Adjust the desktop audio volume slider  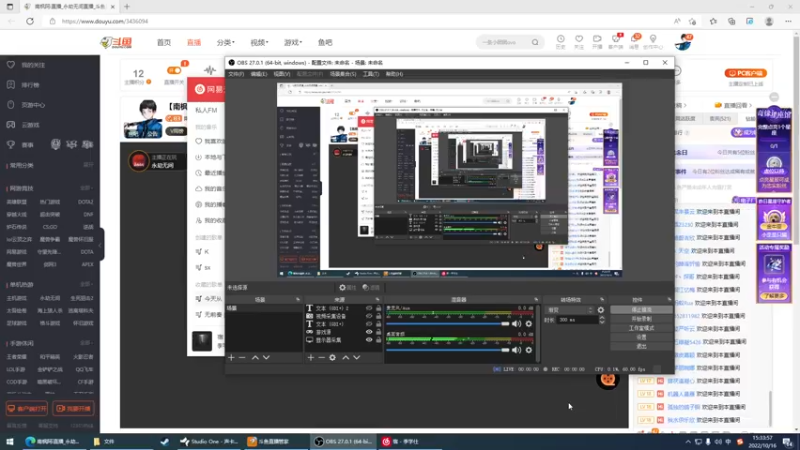pyautogui.click(x=447, y=350)
